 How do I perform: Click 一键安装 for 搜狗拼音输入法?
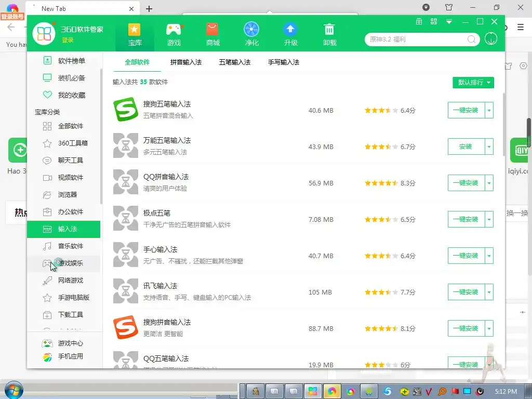[466, 328]
